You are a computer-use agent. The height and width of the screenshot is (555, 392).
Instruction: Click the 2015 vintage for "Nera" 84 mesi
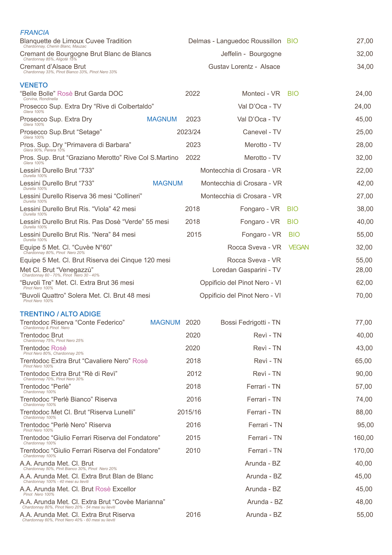click(194, 234)
